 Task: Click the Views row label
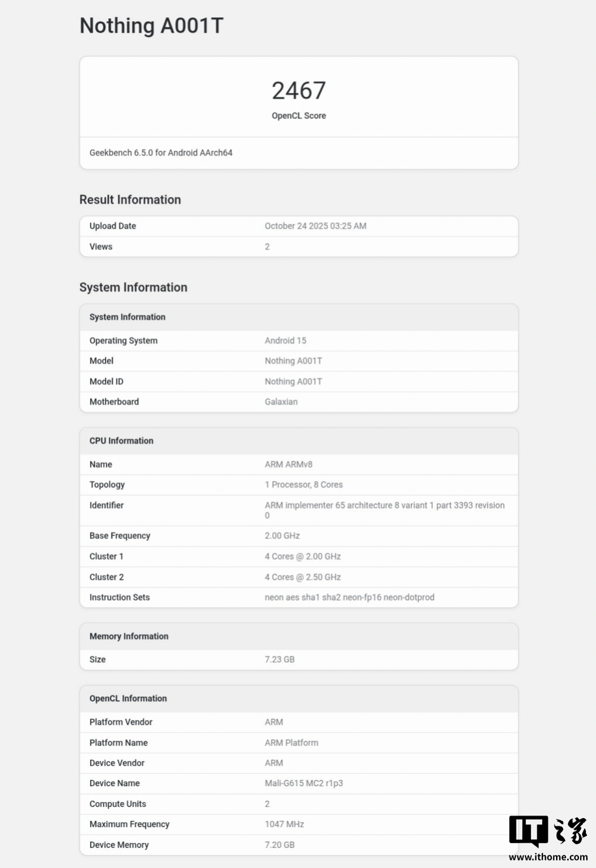point(101,246)
